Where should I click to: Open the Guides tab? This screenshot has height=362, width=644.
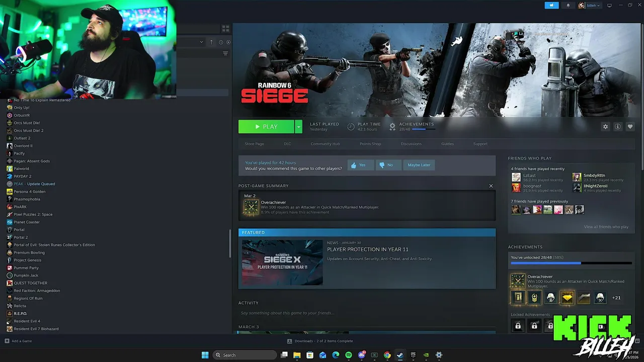pos(447,144)
